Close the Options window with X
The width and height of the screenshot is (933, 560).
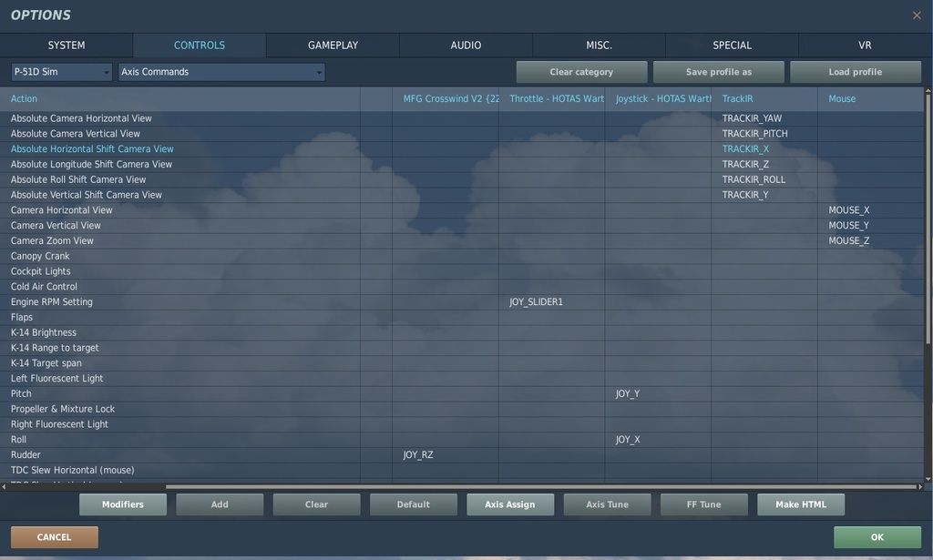pos(917,15)
